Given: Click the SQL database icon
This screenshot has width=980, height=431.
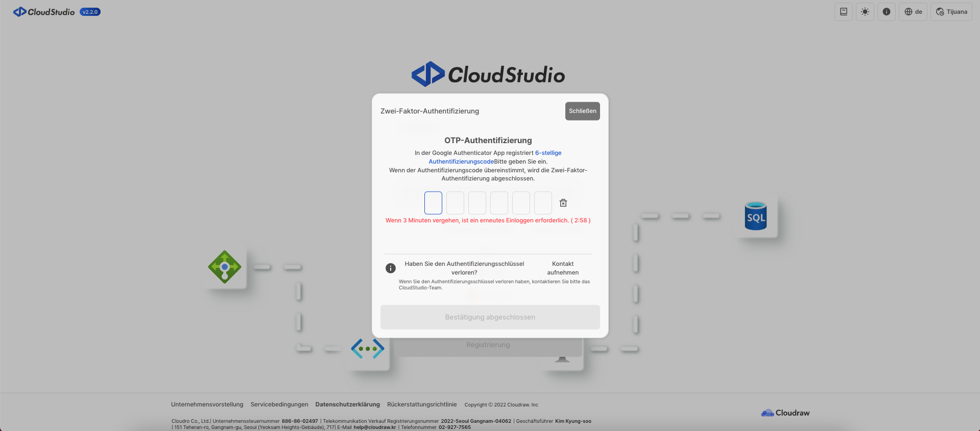Looking at the screenshot, I should [756, 216].
